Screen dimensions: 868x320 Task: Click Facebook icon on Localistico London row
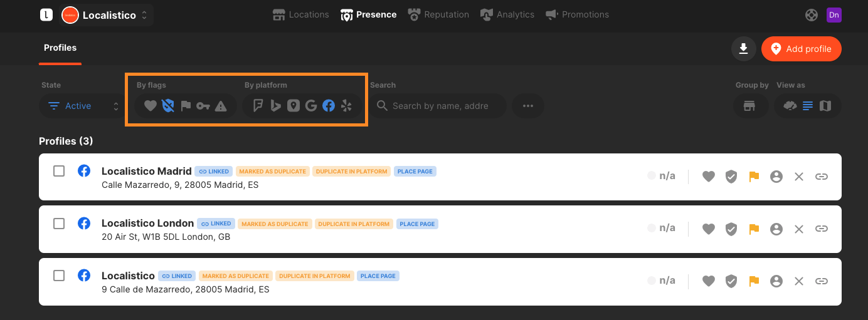pos(84,223)
